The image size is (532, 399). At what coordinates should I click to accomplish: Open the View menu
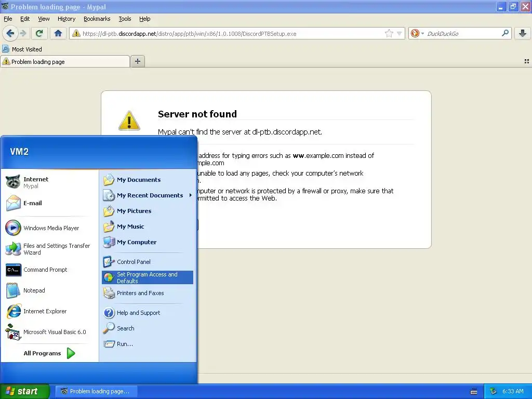[44, 19]
